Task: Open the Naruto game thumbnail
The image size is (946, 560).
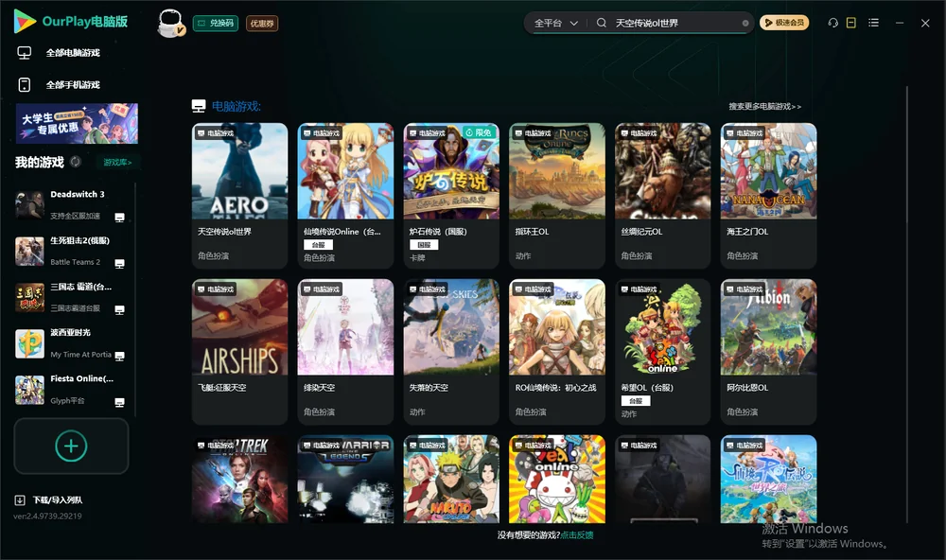Action: click(451, 480)
